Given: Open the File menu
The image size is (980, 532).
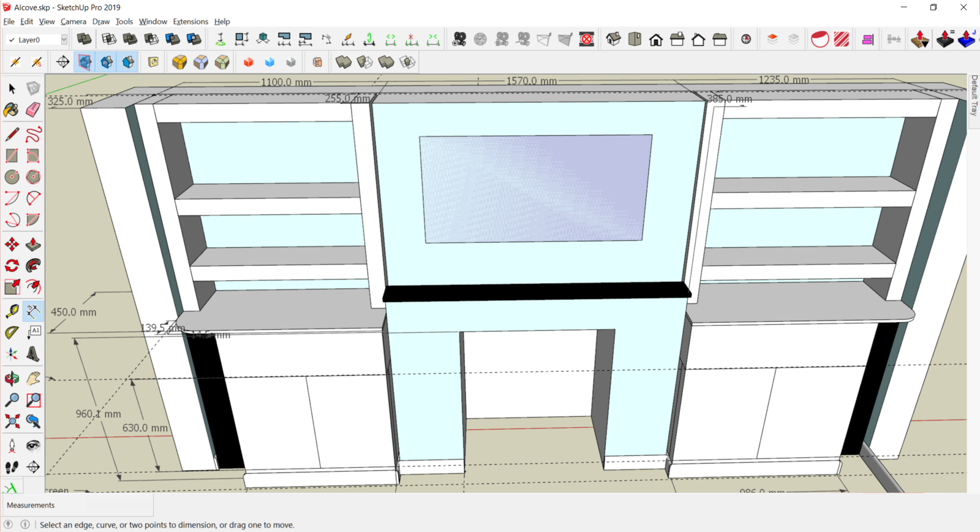Looking at the screenshot, I should [9, 21].
